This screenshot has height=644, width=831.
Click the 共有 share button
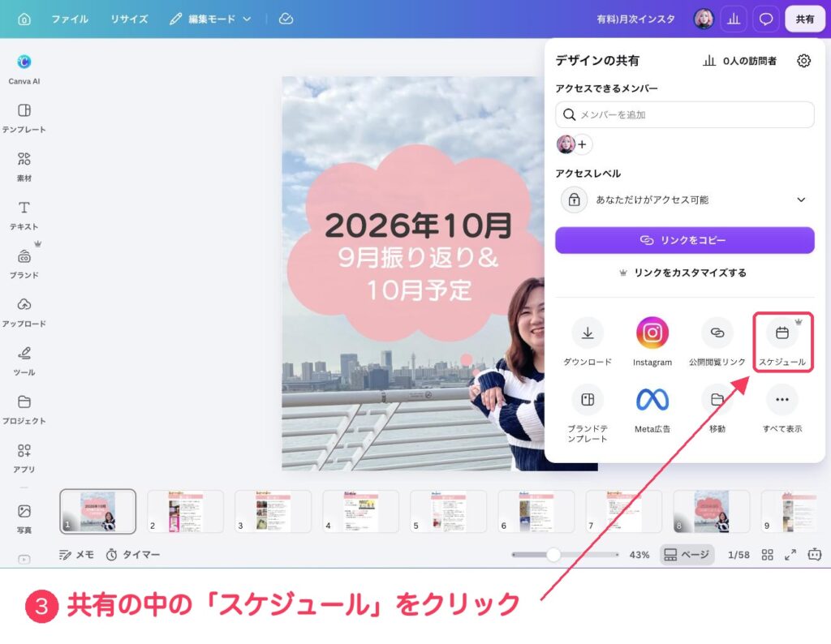tap(804, 19)
